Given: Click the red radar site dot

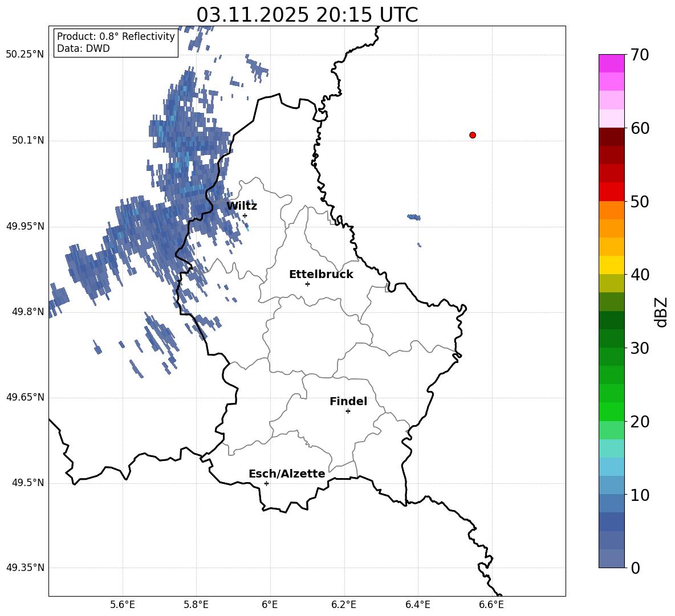Looking at the screenshot, I should click(x=473, y=135).
